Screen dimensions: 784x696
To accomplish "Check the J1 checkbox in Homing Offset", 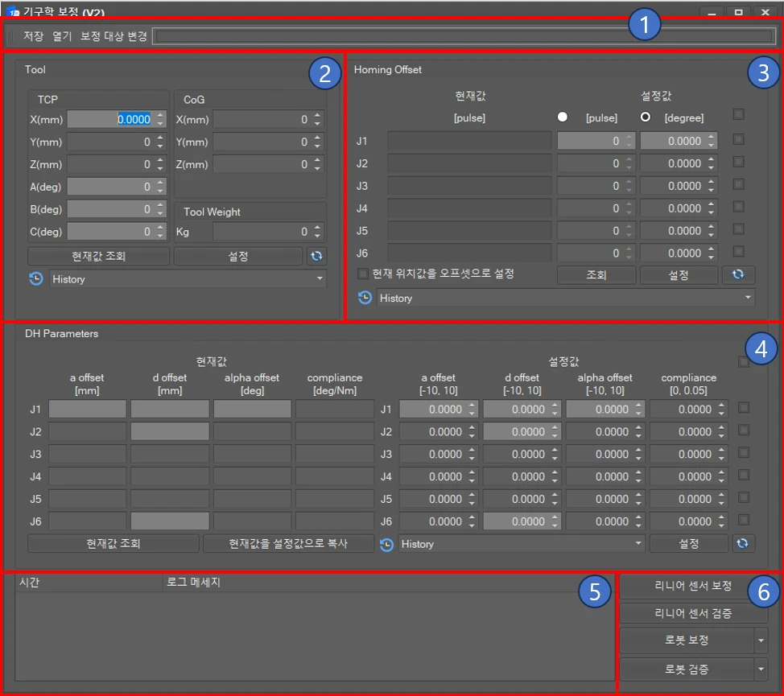I will (738, 140).
